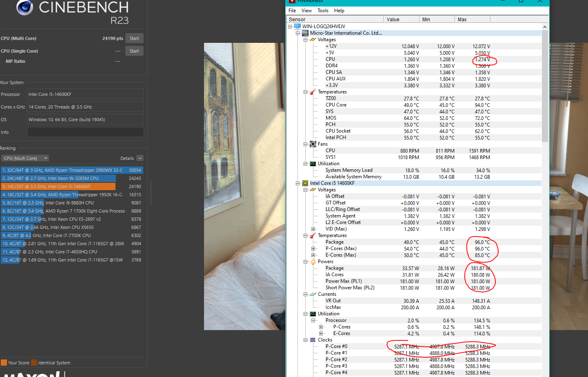Open the CPU (Multi Core) ranking dropdown
588x377 pixels.
[x=25, y=158]
